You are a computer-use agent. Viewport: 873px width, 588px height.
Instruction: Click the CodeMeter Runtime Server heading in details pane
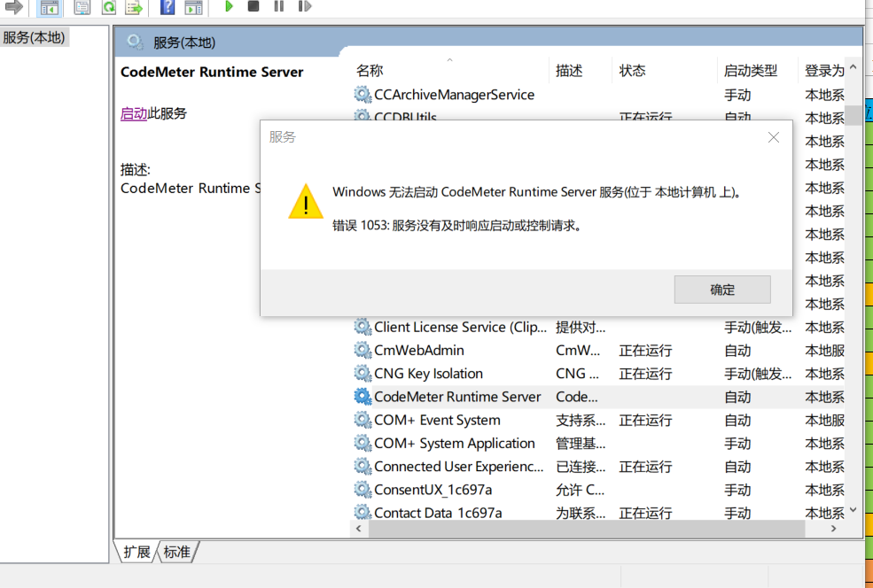pos(212,73)
